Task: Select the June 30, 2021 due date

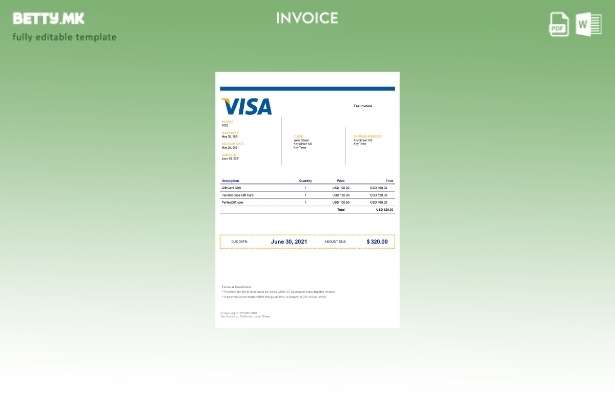Action: [289, 242]
